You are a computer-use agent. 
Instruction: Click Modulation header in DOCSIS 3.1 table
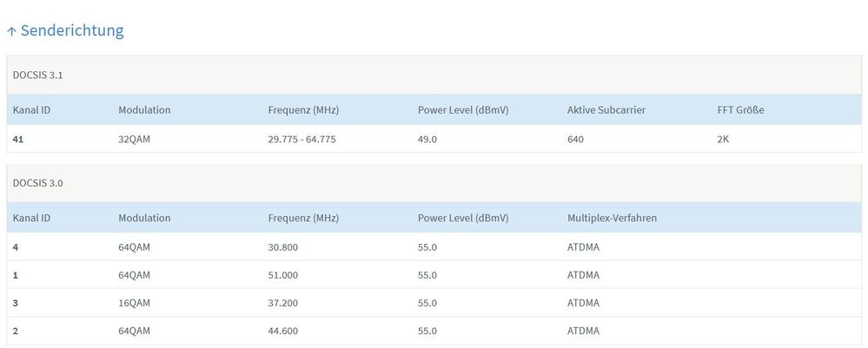(144, 109)
